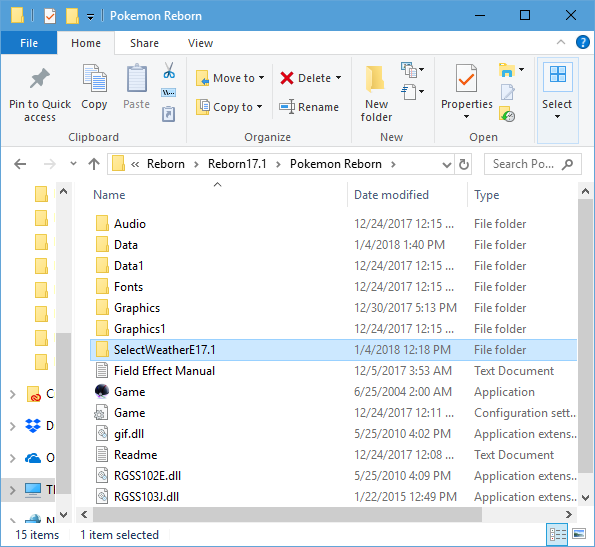
Task: Refresh the current folder view
Action: point(463,164)
